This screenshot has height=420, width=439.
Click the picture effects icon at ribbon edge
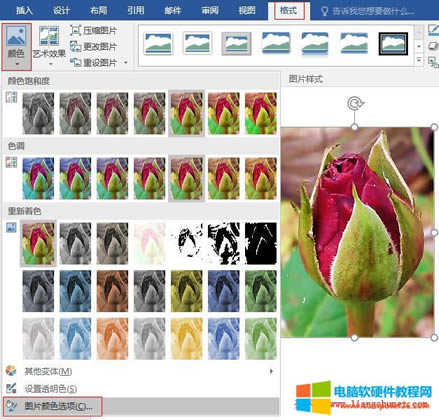[433, 46]
